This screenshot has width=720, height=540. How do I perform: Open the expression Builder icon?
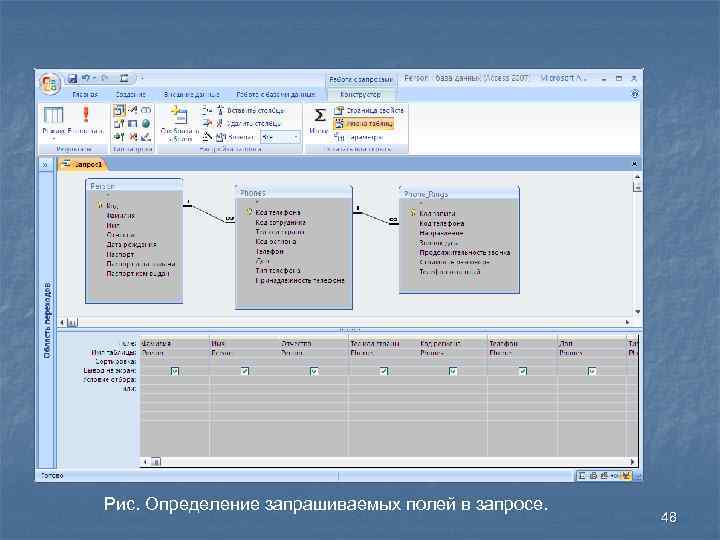click(x=207, y=136)
